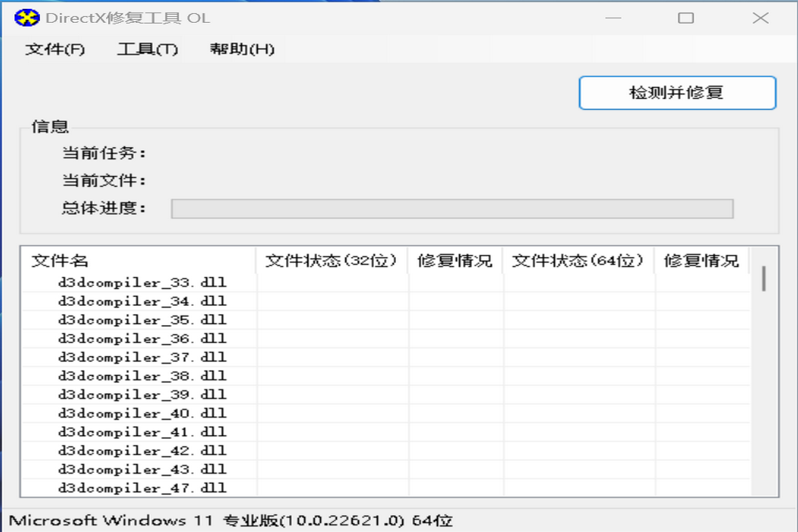Click the 总体进度 progress bar
This screenshot has width=798, height=532.
click(451, 208)
